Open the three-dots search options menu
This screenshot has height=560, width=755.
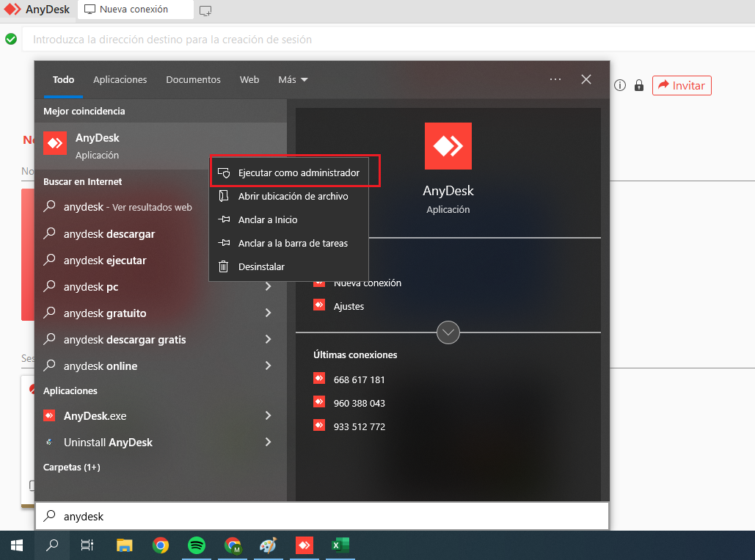(x=555, y=79)
